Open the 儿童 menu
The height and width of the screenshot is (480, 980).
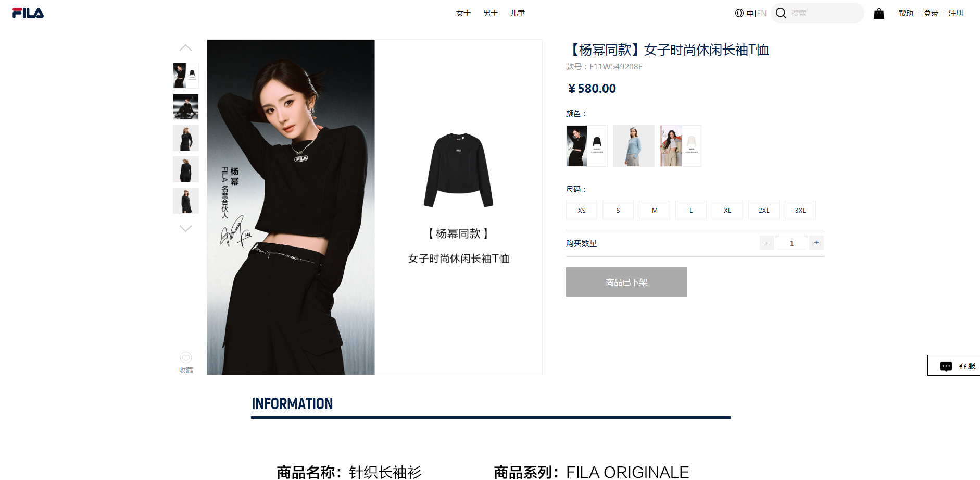pyautogui.click(x=517, y=13)
